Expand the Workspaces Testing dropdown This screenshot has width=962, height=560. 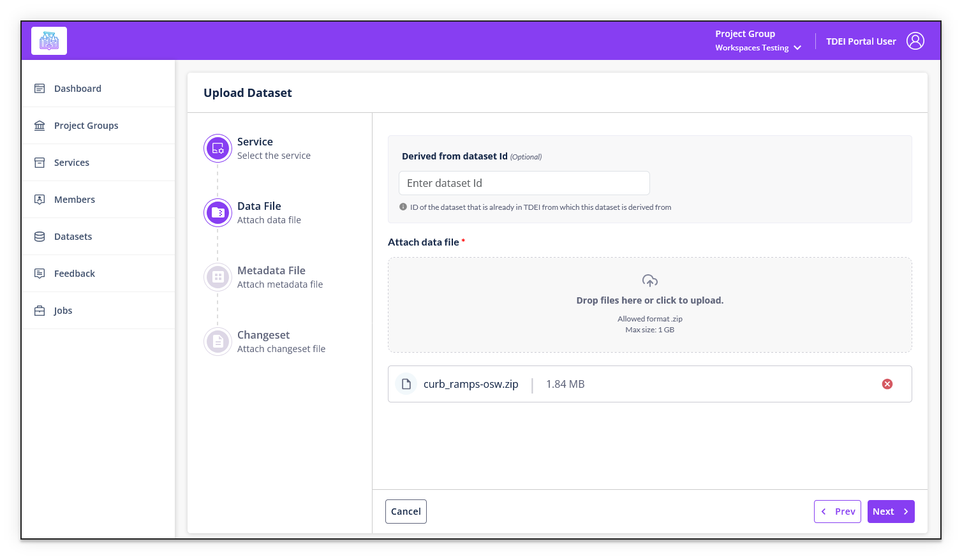point(797,47)
